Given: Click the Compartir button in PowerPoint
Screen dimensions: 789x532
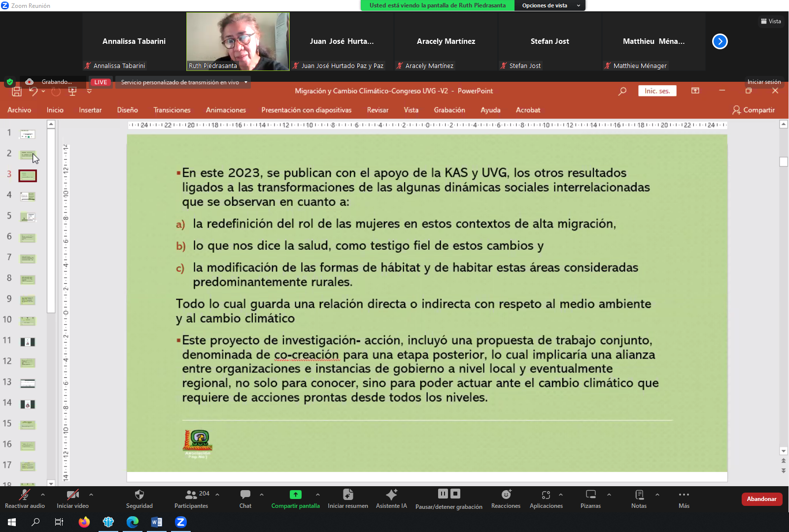Looking at the screenshot, I should [x=754, y=110].
